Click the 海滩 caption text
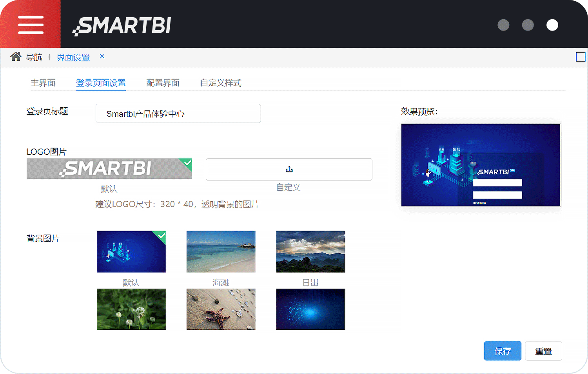Image resolution: width=588 pixels, height=374 pixels. point(221,282)
